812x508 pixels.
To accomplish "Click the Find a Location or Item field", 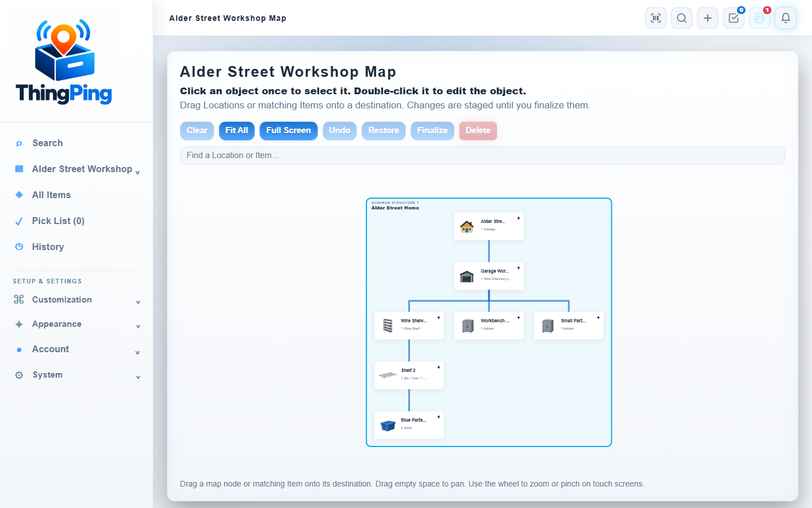I will pos(483,155).
